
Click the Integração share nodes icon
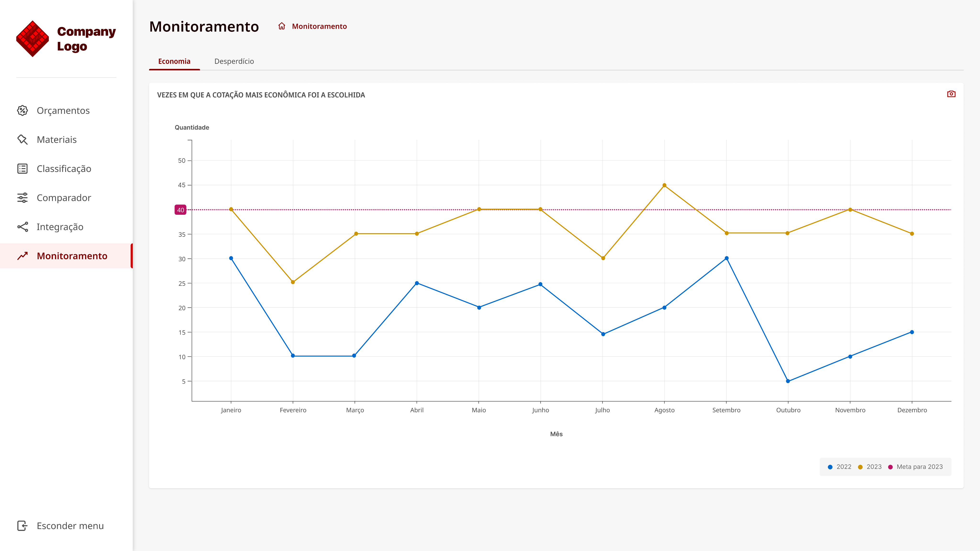[x=22, y=227]
